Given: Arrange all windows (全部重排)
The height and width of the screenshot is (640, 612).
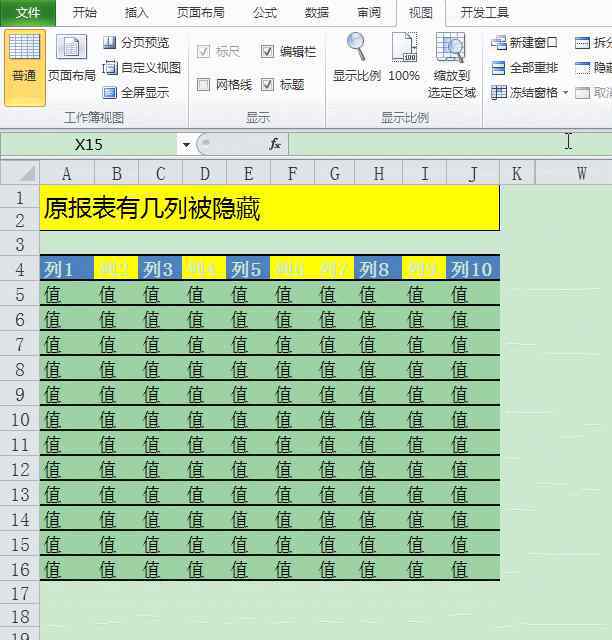Looking at the screenshot, I should point(524,67).
